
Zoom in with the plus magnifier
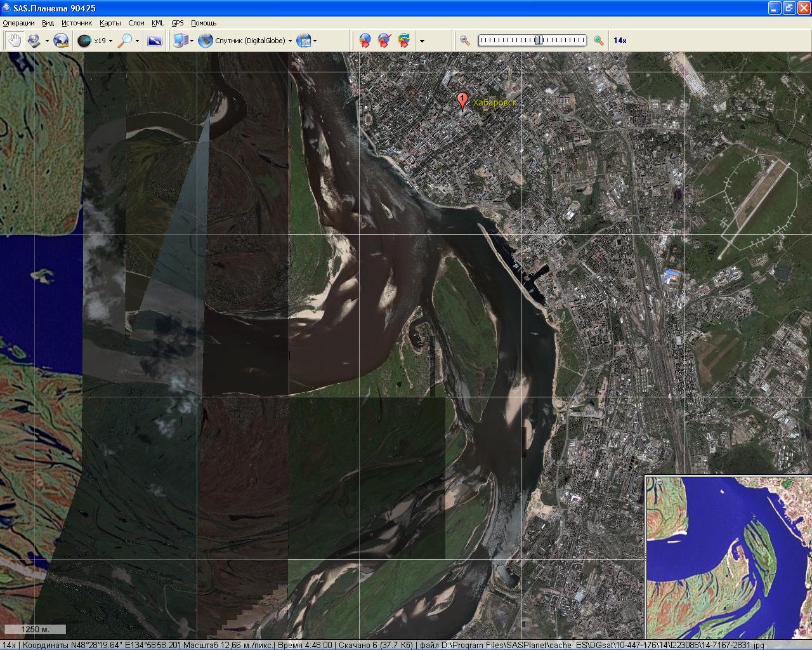(598, 41)
